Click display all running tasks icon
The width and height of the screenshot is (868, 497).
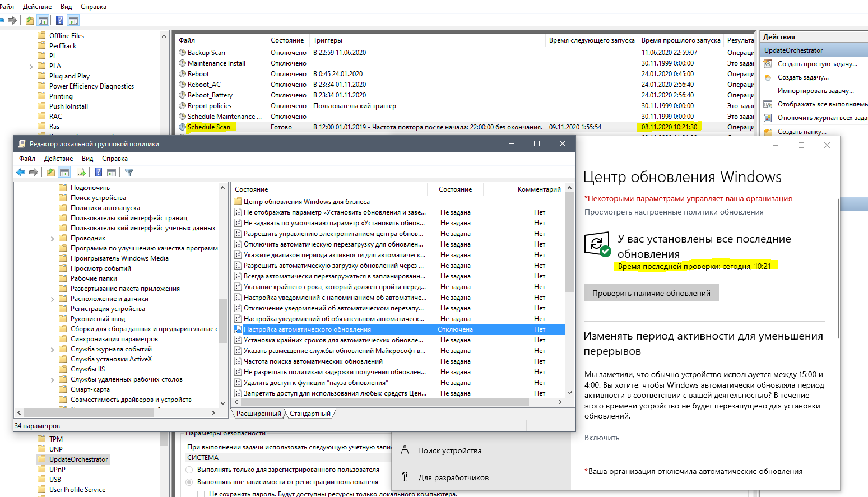(x=768, y=104)
